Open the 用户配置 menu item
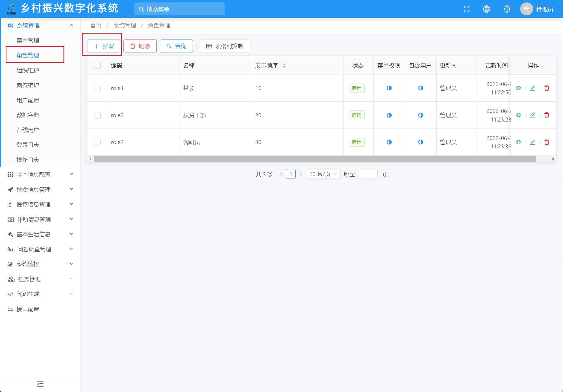 (28, 100)
